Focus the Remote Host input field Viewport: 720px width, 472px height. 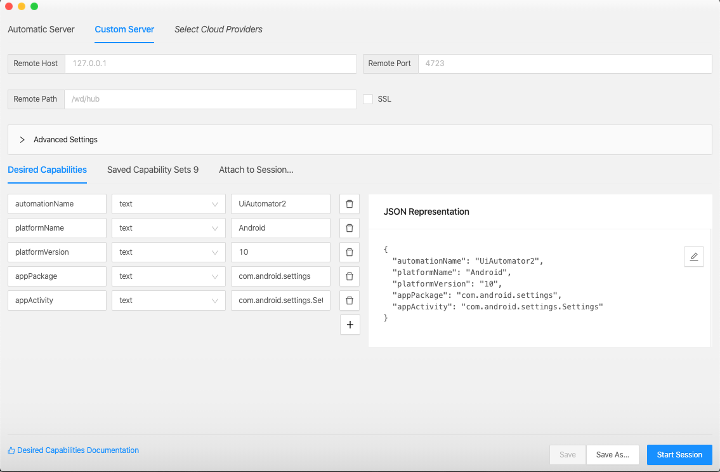pos(211,63)
